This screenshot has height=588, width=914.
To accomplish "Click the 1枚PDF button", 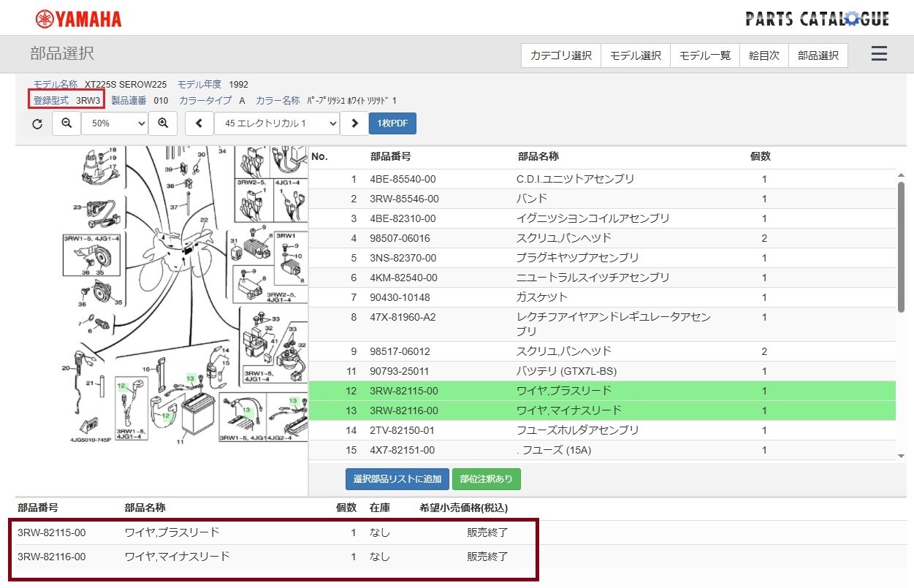I will (x=393, y=123).
